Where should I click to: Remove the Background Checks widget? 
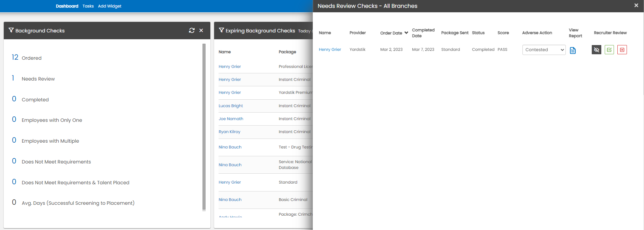tap(201, 30)
